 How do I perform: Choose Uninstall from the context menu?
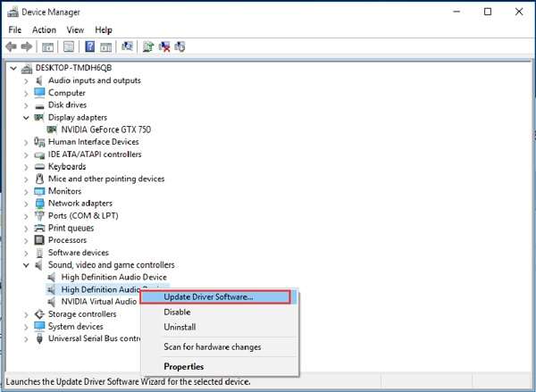(220, 327)
